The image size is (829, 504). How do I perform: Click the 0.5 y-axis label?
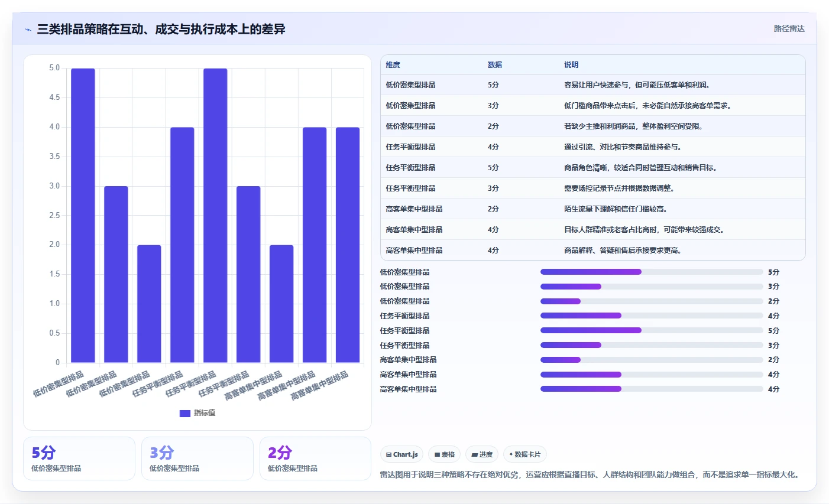[x=54, y=333]
